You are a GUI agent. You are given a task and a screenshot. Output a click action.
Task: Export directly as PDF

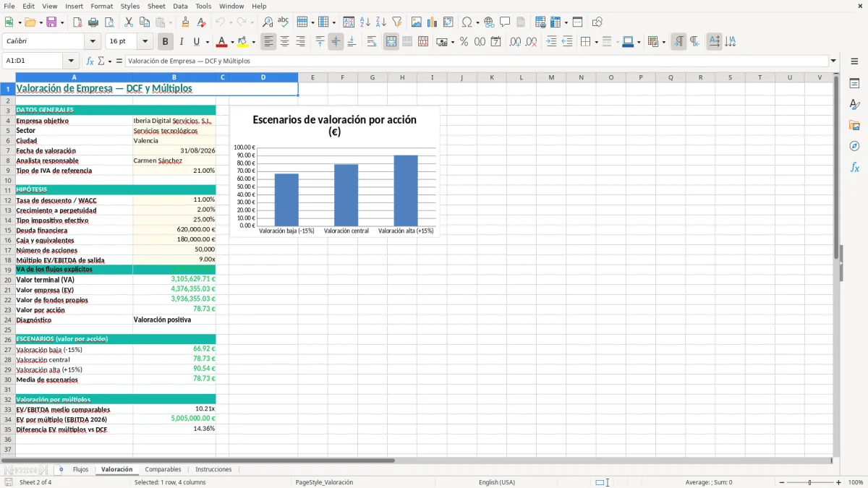coord(77,22)
